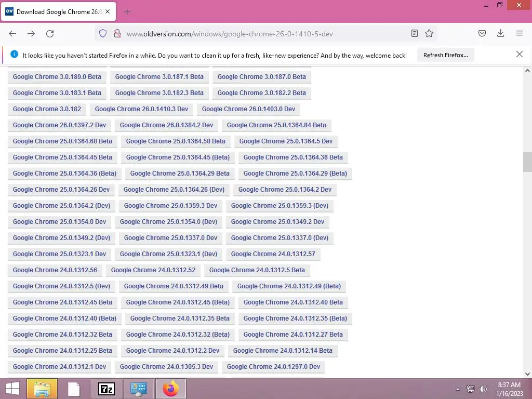Toggle reader view icon in address bar
This screenshot has height=399, width=532.
click(414, 33)
